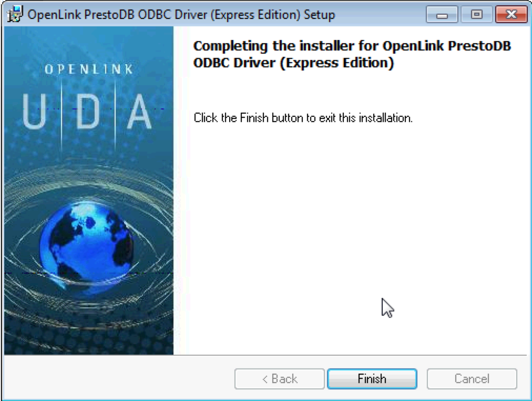Click the window title text in the title bar

(x=181, y=15)
